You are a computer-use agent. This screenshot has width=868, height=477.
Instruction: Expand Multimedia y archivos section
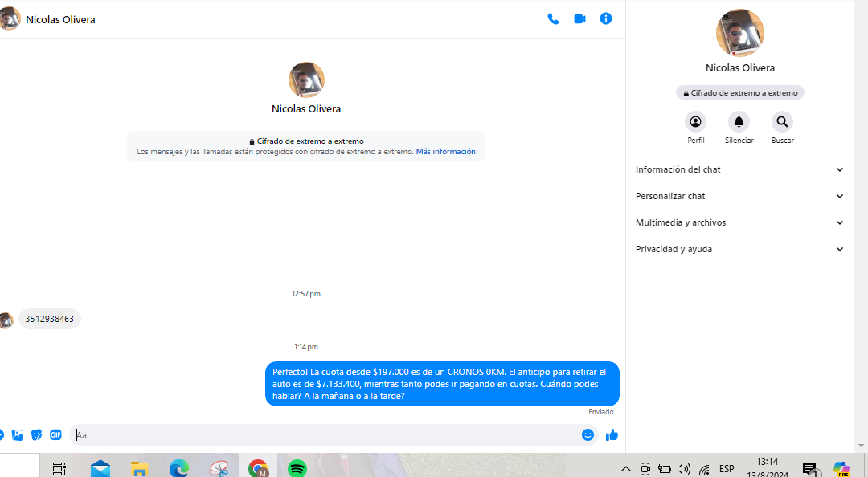739,223
